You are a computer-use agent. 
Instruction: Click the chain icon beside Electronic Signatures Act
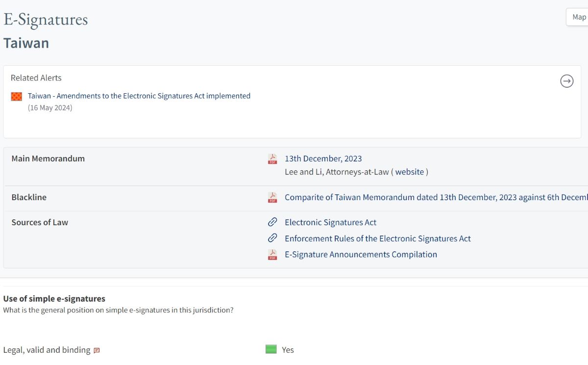272,222
